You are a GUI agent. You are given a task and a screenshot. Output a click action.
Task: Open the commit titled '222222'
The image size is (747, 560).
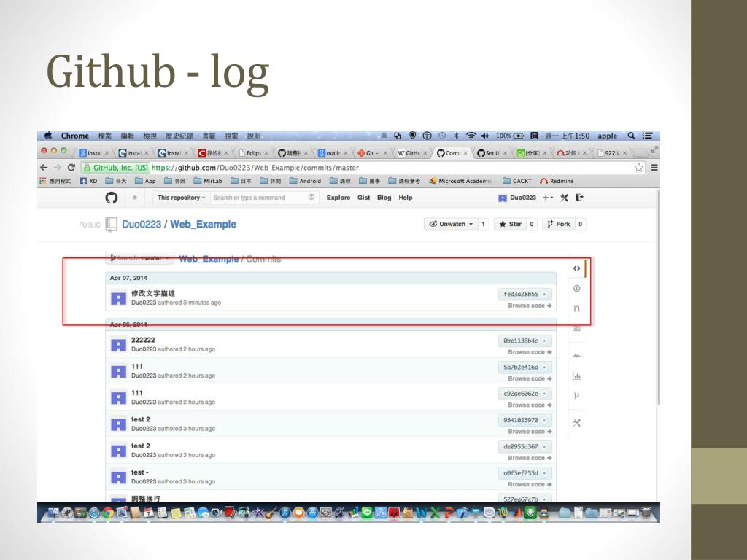(143, 340)
